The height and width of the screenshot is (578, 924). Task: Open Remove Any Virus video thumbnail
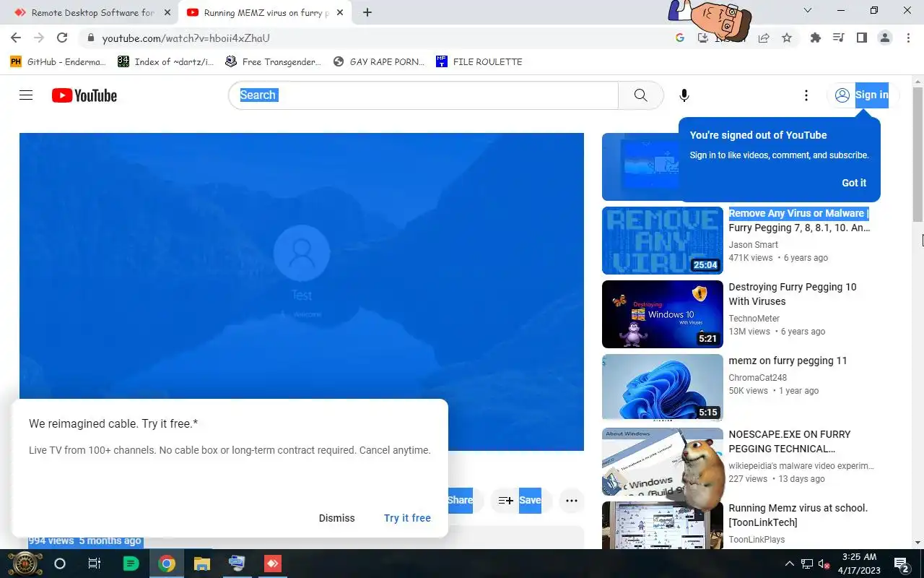663,241
